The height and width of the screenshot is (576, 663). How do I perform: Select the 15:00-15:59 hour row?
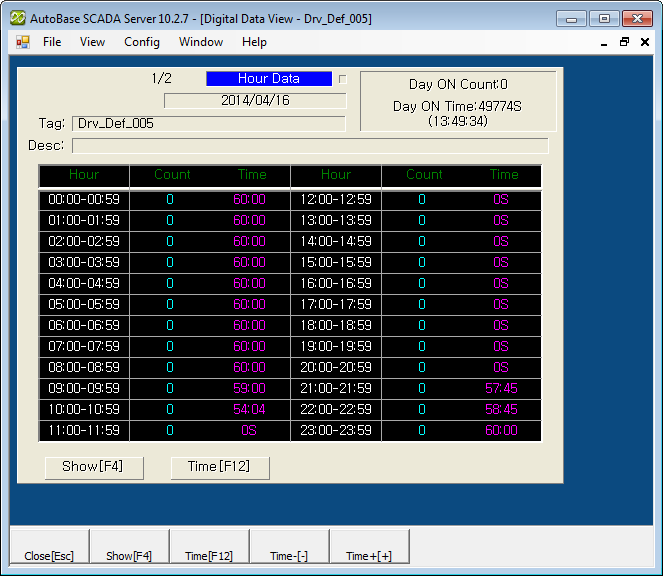[x=416, y=262]
